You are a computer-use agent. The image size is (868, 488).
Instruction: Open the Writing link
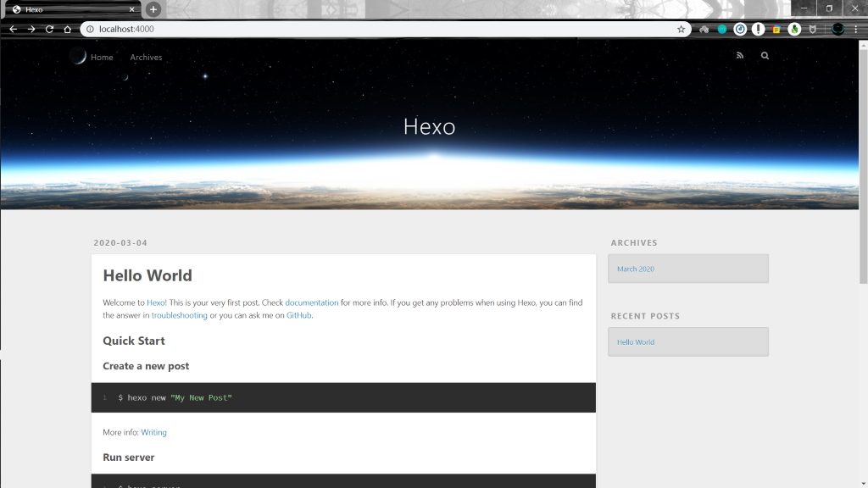click(x=154, y=433)
